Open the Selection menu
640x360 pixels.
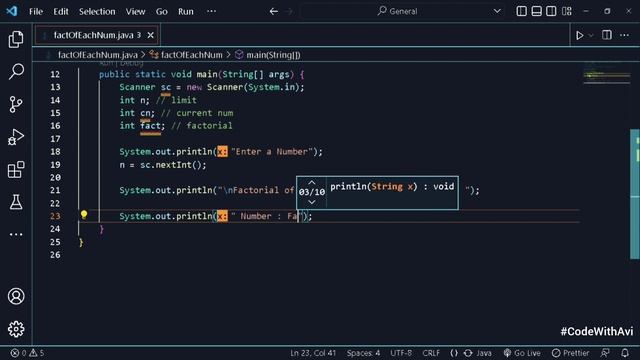pyautogui.click(x=97, y=11)
